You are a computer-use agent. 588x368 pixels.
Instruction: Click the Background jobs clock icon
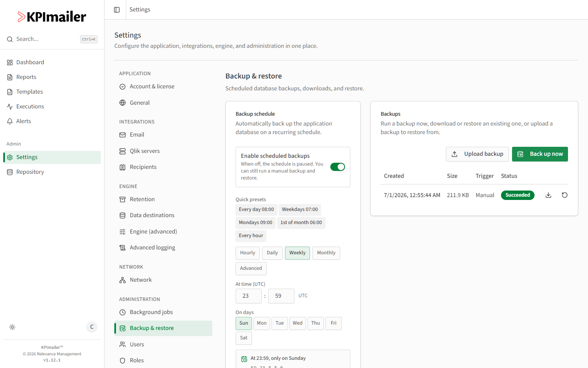(x=122, y=312)
